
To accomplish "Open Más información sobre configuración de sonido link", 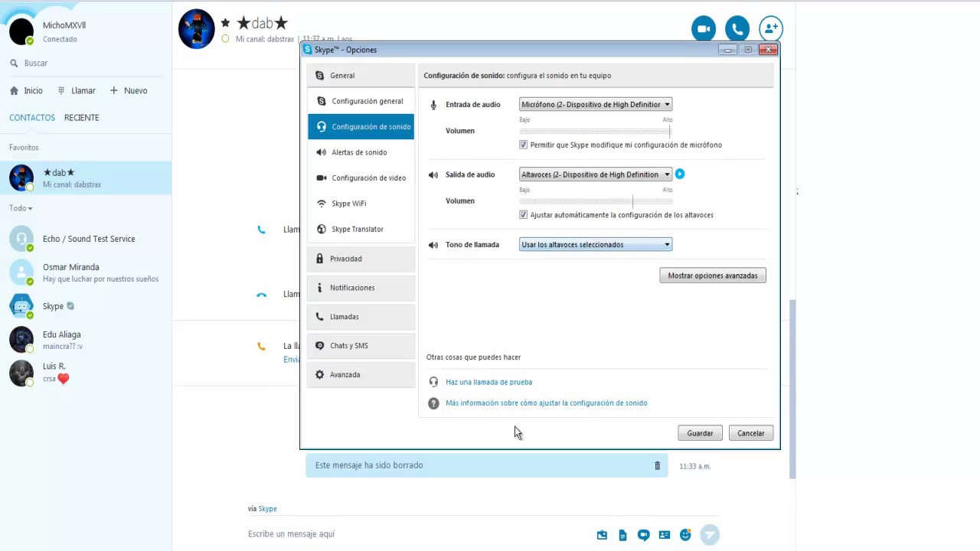I will [547, 403].
